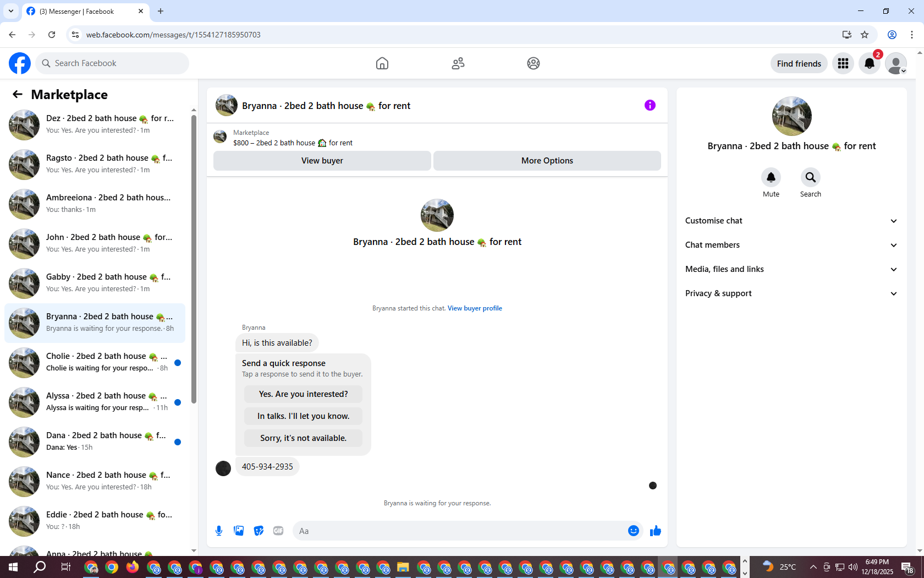The width and height of the screenshot is (924, 578).
Task: Send a voice clip with microphone icon
Action: [219, 531]
